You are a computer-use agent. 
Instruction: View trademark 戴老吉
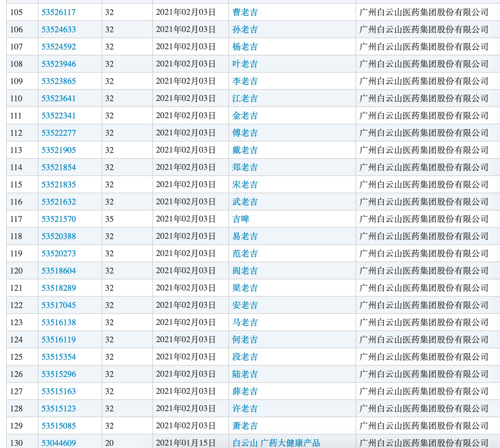tap(245, 150)
